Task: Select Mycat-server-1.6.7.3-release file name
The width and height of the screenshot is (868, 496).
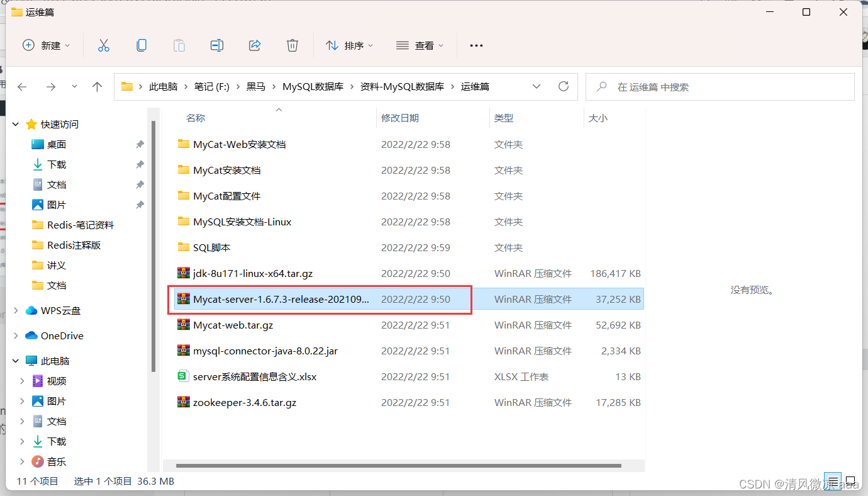Action: 281,299
